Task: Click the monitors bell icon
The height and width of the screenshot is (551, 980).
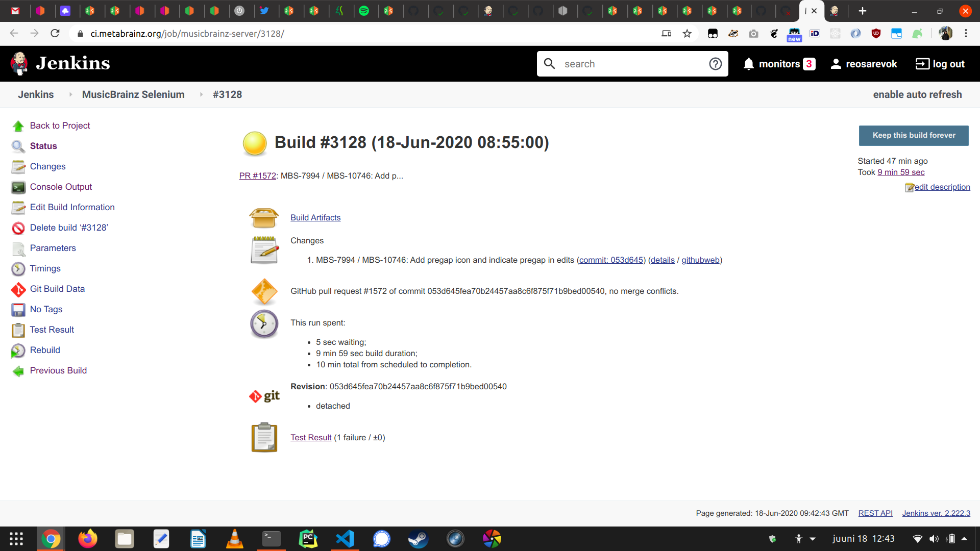Action: click(748, 64)
